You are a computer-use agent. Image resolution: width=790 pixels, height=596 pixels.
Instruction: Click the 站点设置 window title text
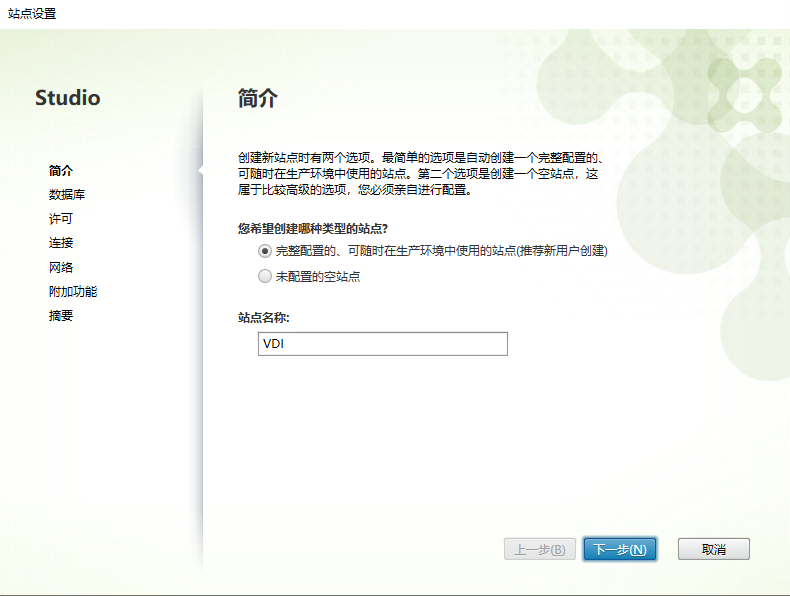click(x=32, y=14)
